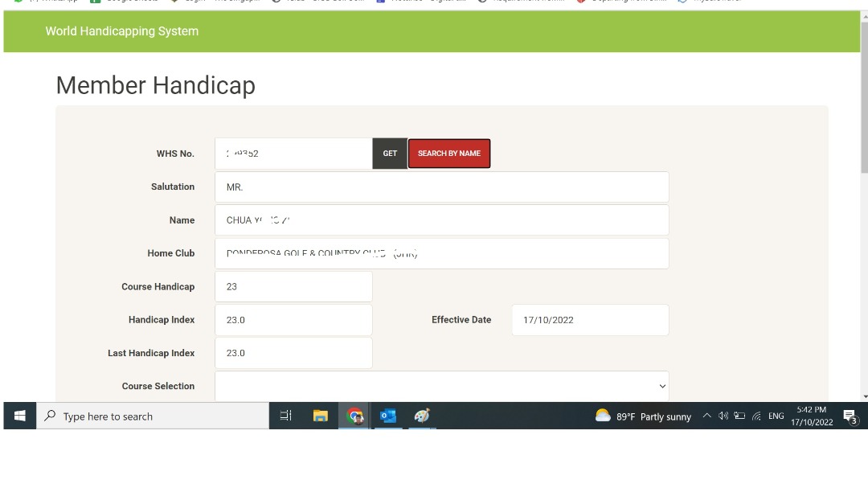Image resolution: width=868 pixels, height=488 pixels.
Task: Open Task View from the taskbar
Action: tap(285, 416)
